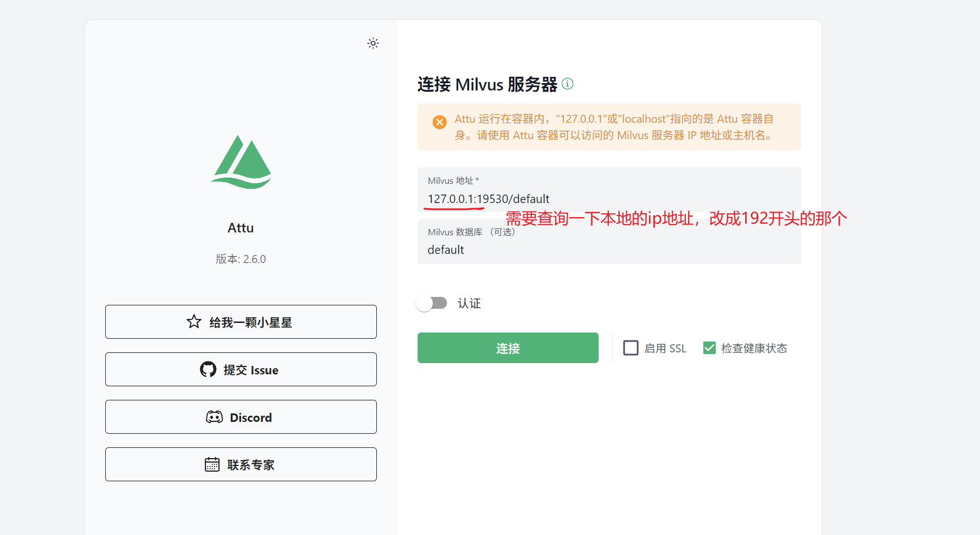The image size is (980, 535).
Task: Focus the Milvus 地址 input field
Action: point(609,190)
